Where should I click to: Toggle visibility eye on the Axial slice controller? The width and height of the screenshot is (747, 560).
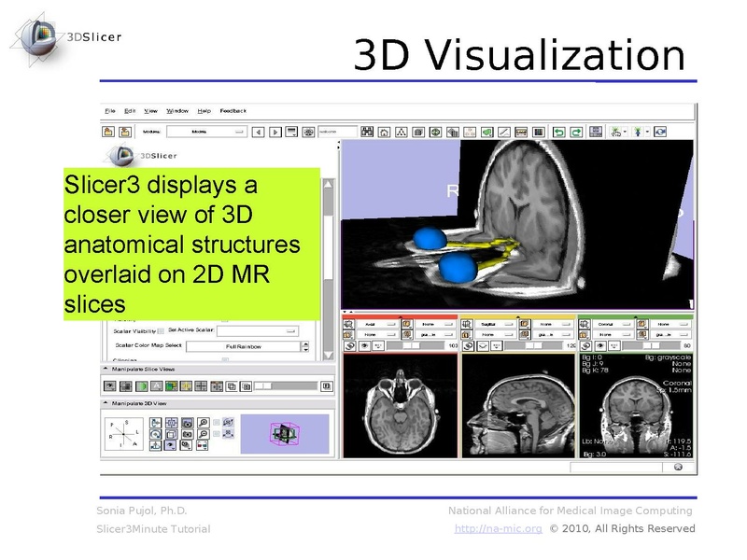coord(365,345)
